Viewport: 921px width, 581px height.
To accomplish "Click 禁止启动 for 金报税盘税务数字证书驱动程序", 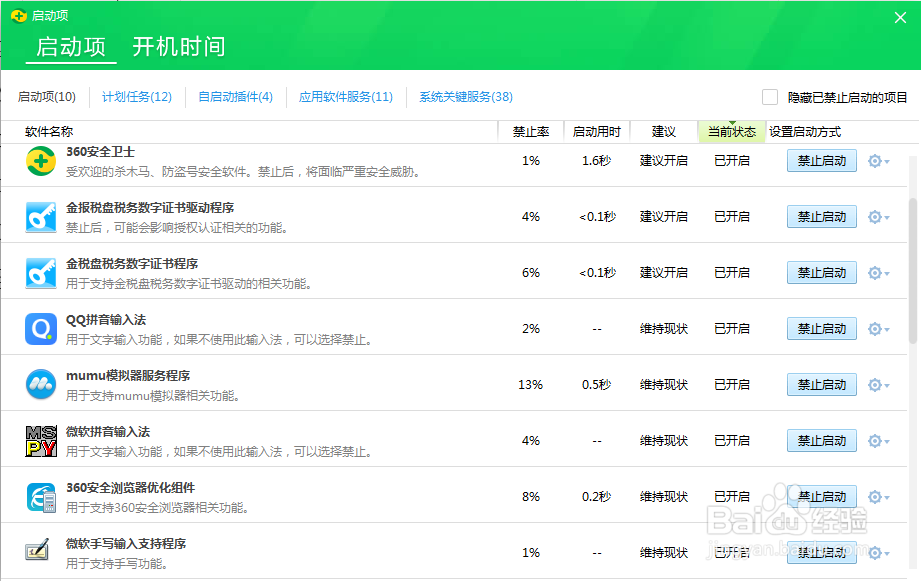I will coord(822,217).
